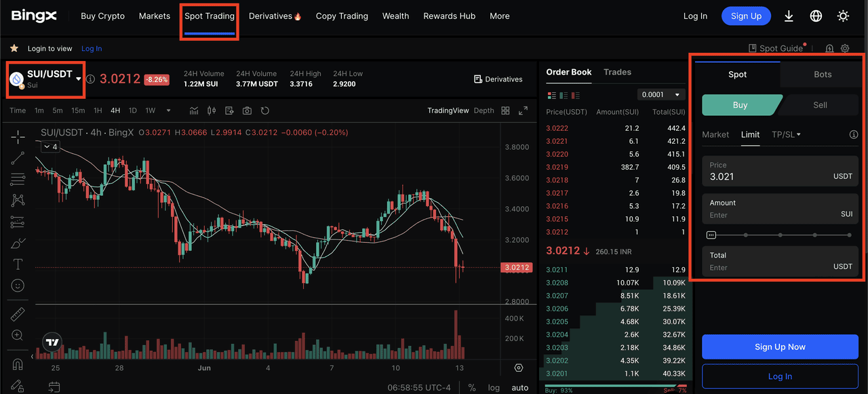This screenshot has height=394, width=868.
Task: Open the Fibonacci/horizontal lines tool
Action: [18, 180]
